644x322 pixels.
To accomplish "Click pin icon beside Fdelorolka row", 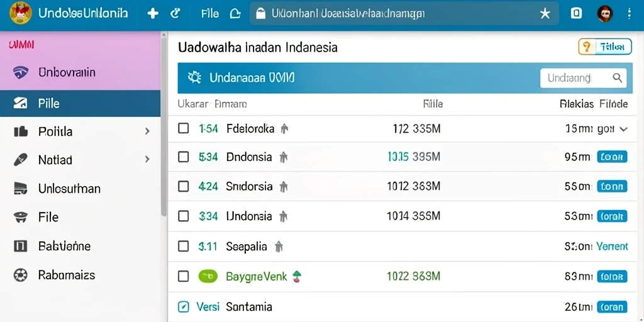I will click(284, 129).
